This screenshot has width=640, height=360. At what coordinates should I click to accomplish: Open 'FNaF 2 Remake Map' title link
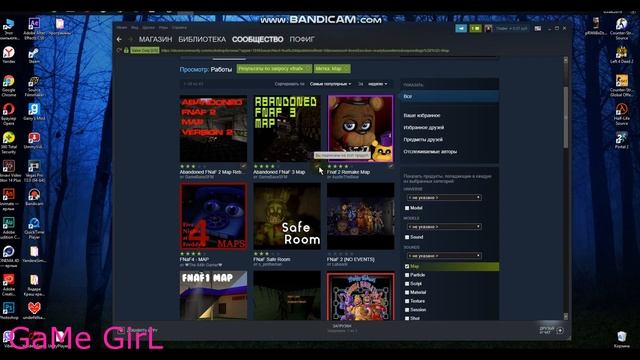348,172
